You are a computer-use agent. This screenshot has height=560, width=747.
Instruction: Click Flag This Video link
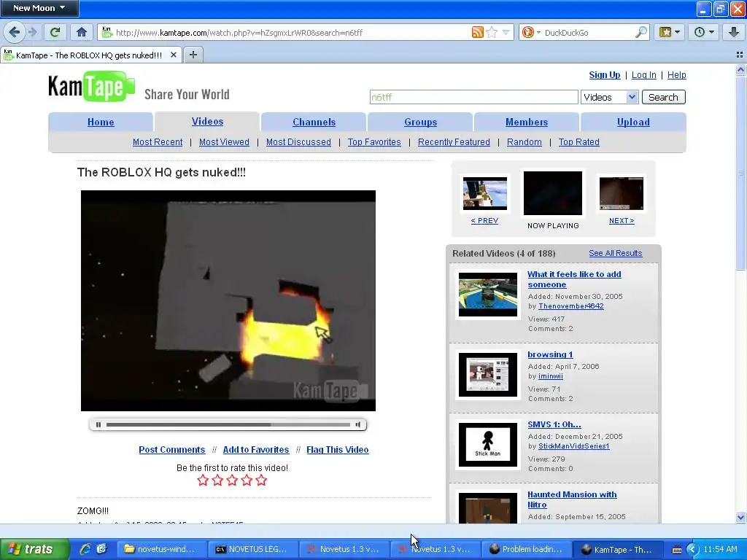(337, 449)
